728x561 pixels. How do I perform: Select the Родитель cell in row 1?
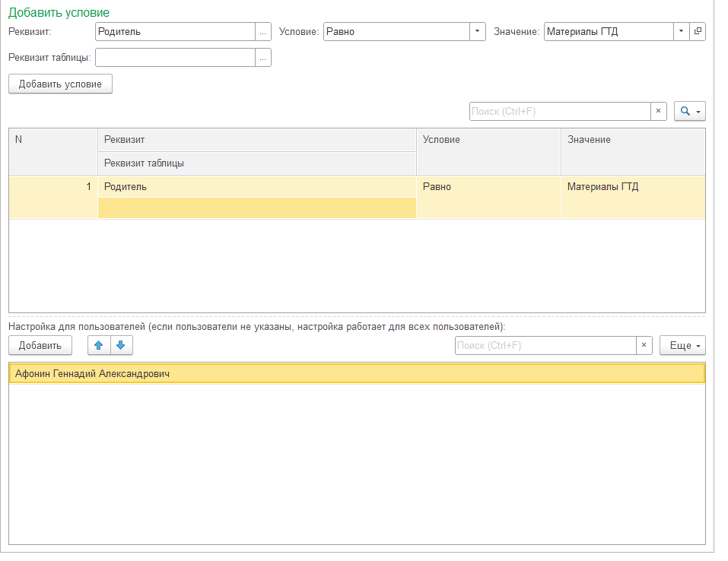(x=257, y=186)
